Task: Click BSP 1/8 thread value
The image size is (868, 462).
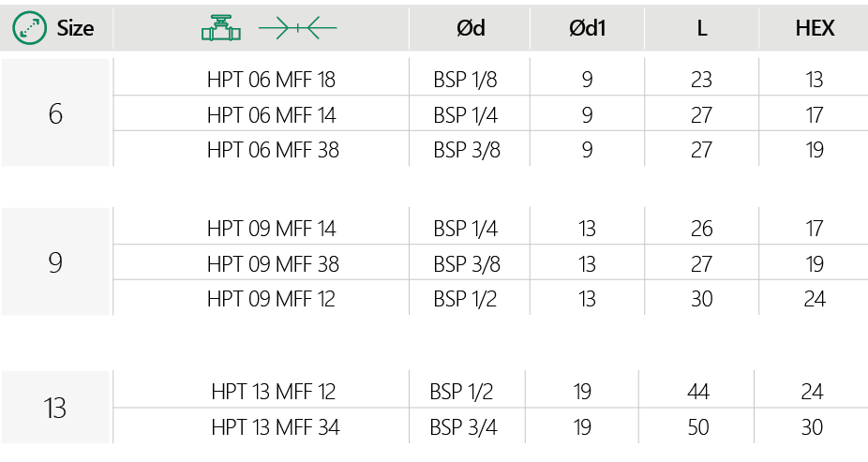Action: pyautogui.click(x=466, y=80)
